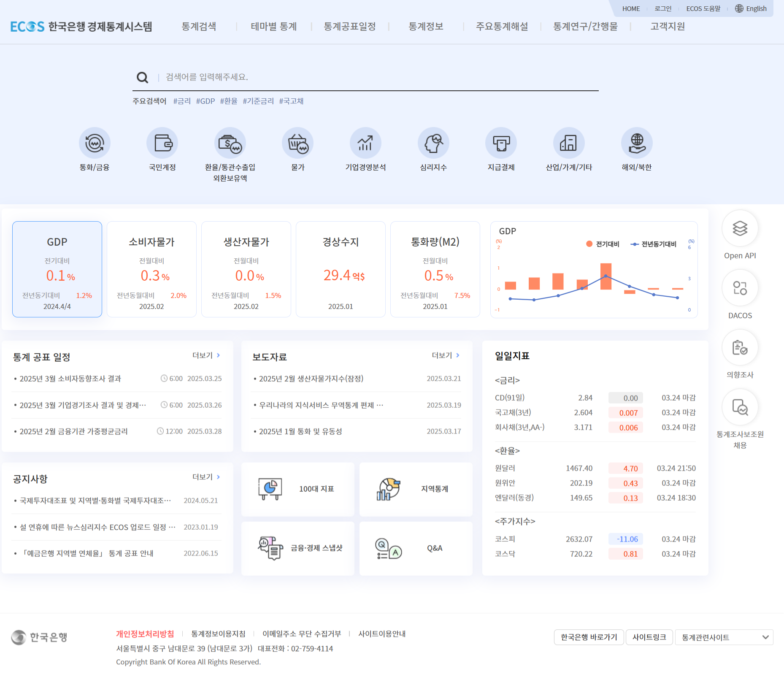Expand the 통계관련사이트 dropdown
Screen dimensions: 784x688
(724, 637)
